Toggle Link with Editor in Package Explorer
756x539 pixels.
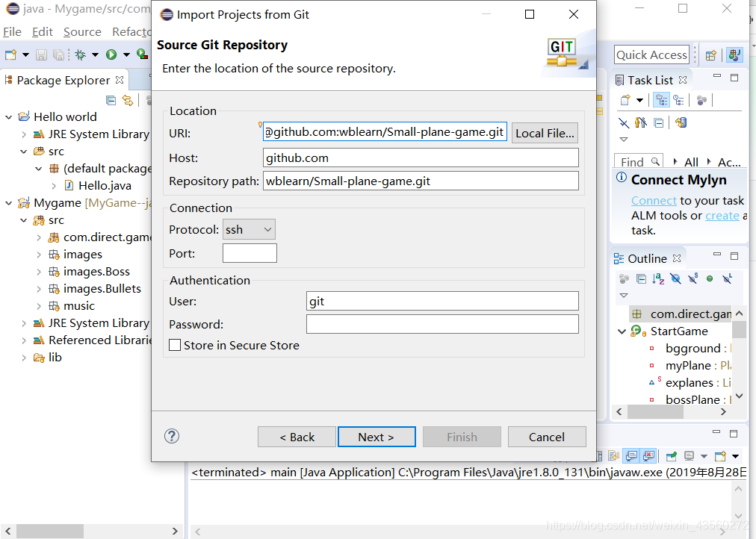click(128, 100)
